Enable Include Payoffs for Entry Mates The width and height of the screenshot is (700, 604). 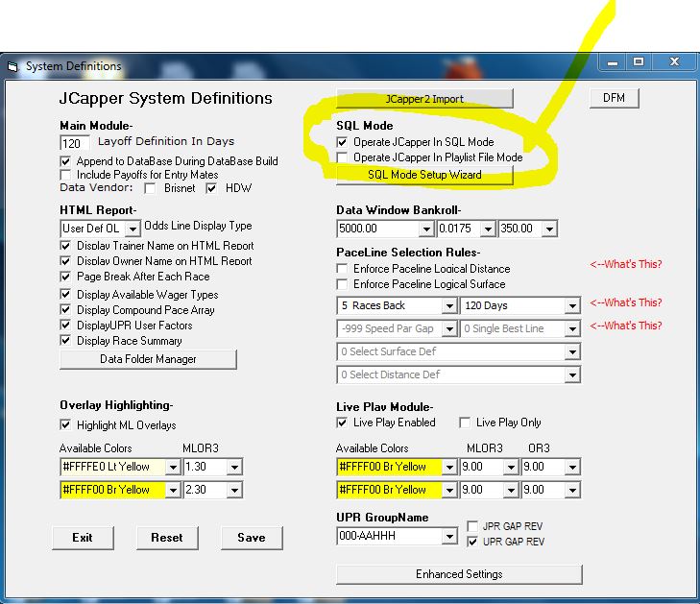pos(65,175)
